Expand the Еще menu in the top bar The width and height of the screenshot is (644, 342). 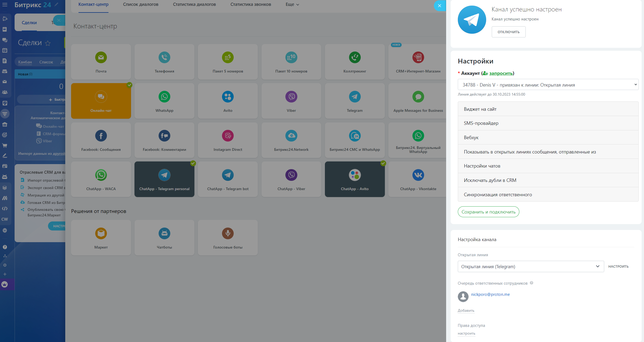[x=292, y=5]
